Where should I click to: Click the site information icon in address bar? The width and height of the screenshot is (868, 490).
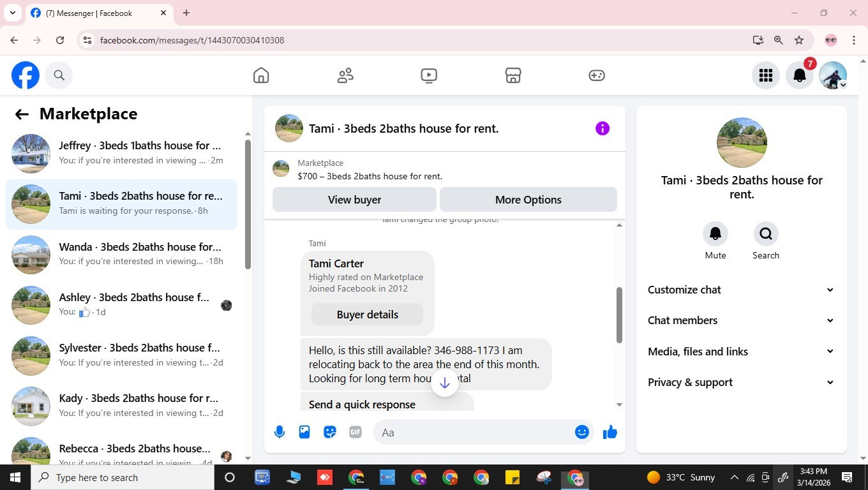pos(87,40)
